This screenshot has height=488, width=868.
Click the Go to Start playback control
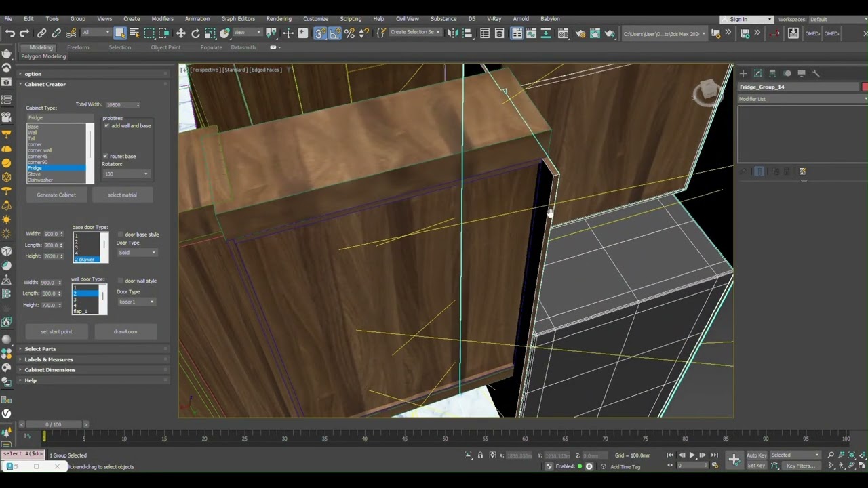point(670,455)
